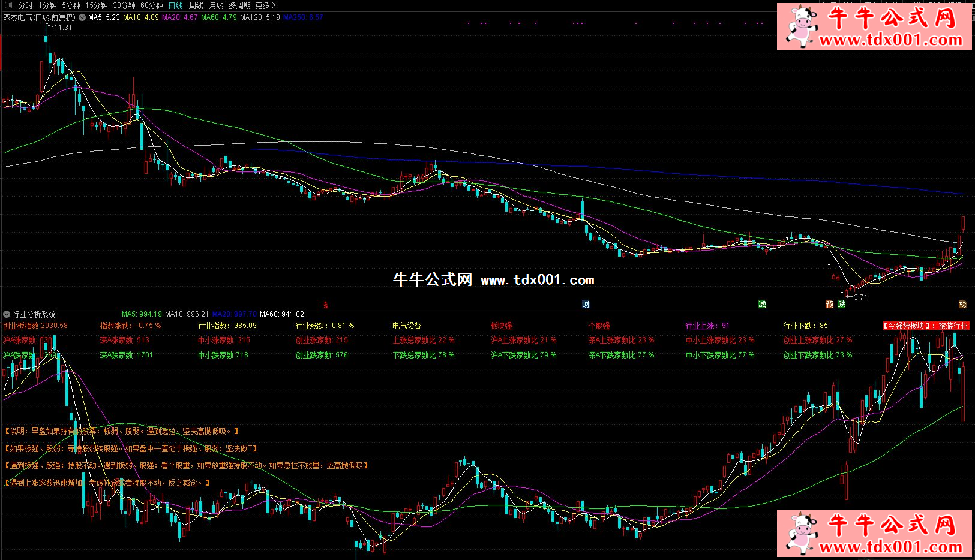Click the 个股强 status label
This screenshot has width=975, height=560.
[599, 326]
